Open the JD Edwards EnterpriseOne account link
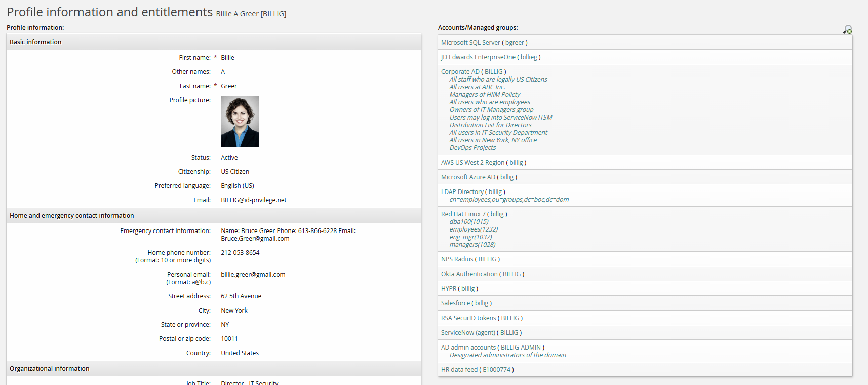Screen dimensions: 868x385 [x=478, y=57]
